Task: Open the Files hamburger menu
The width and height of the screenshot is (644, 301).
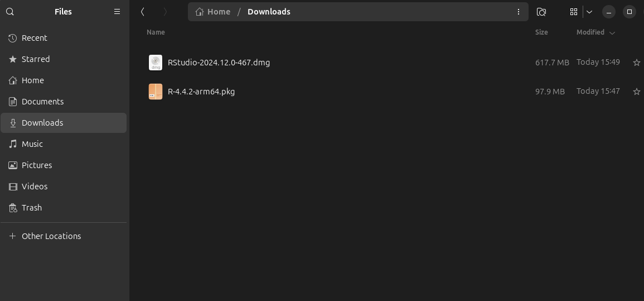Action: 117,12
